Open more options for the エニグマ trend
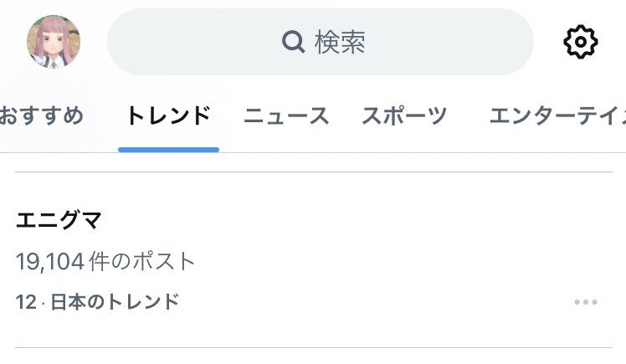The width and height of the screenshot is (626, 364). [586, 302]
